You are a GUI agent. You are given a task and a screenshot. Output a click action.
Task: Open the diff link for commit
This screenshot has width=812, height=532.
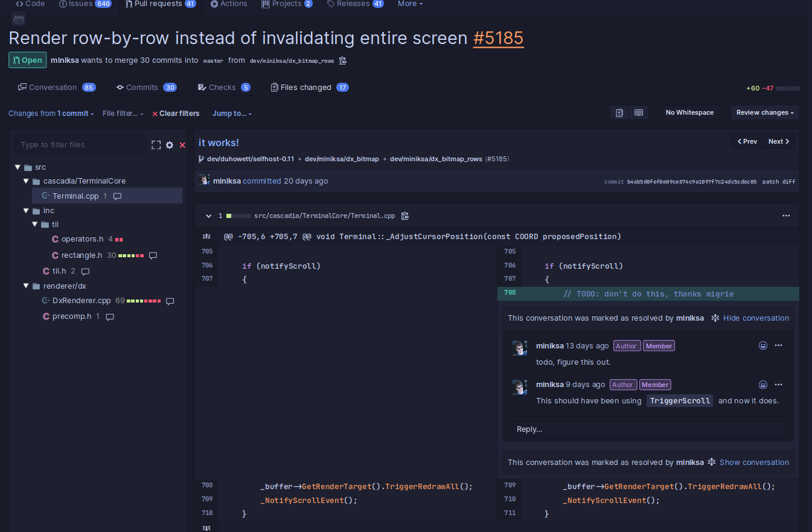point(789,182)
